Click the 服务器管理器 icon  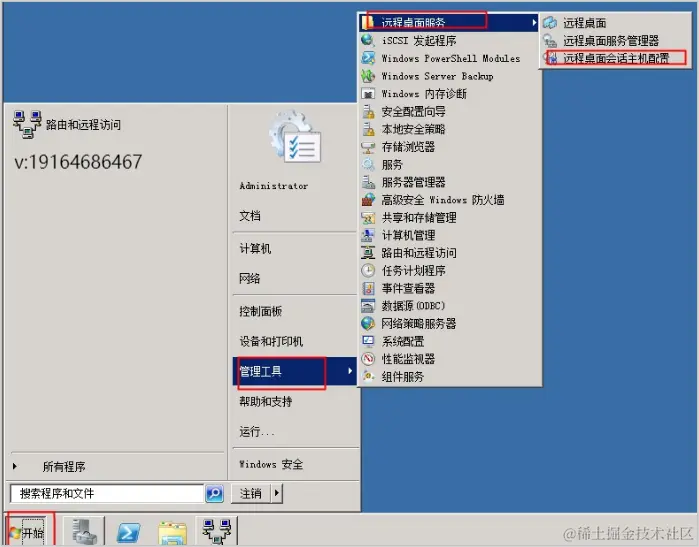coord(368,182)
